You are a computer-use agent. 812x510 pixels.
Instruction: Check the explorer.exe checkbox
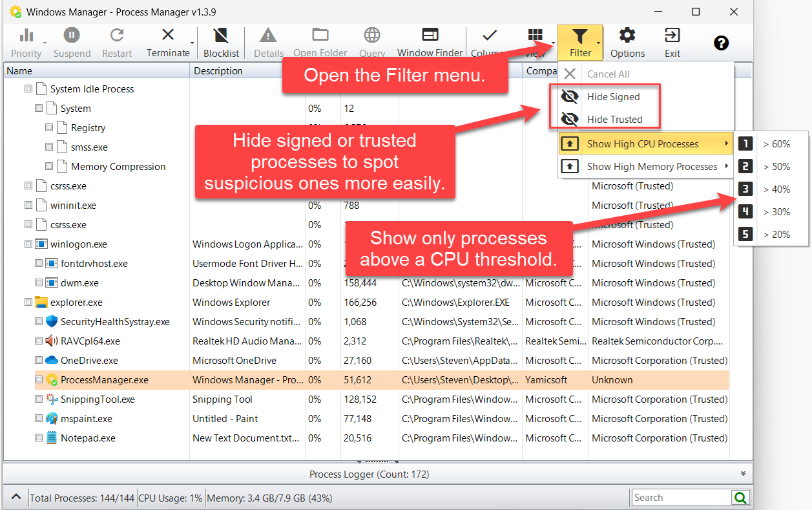click(28, 303)
